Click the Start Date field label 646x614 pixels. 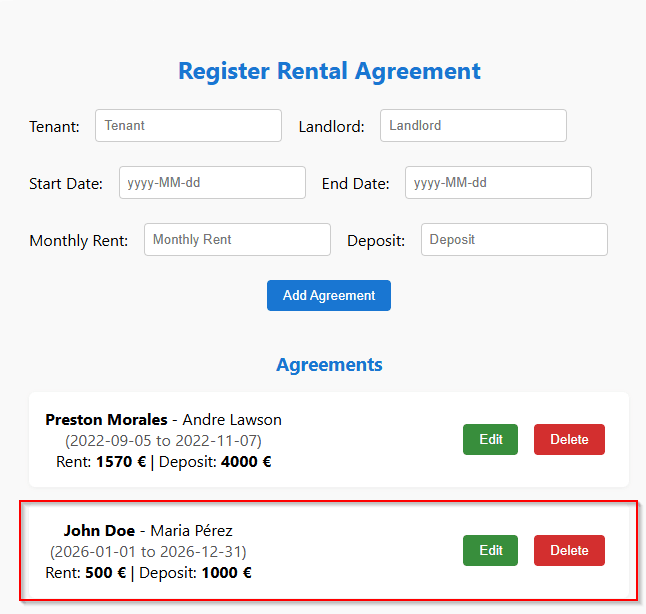[x=66, y=184]
